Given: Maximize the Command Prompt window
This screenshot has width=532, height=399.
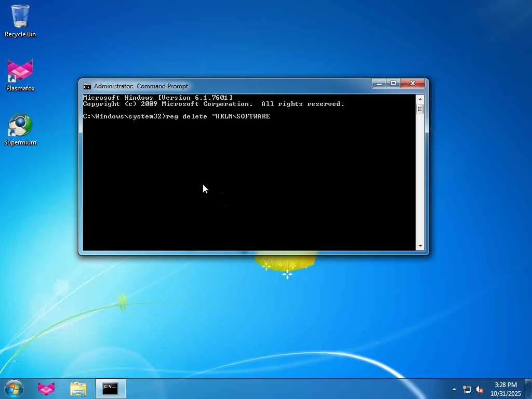Looking at the screenshot, I should pyautogui.click(x=393, y=83).
